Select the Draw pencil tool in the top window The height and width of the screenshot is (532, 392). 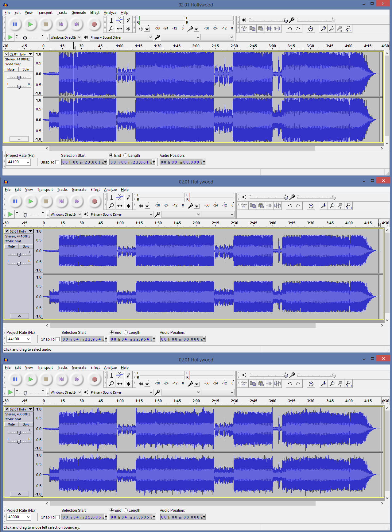pos(128,20)
